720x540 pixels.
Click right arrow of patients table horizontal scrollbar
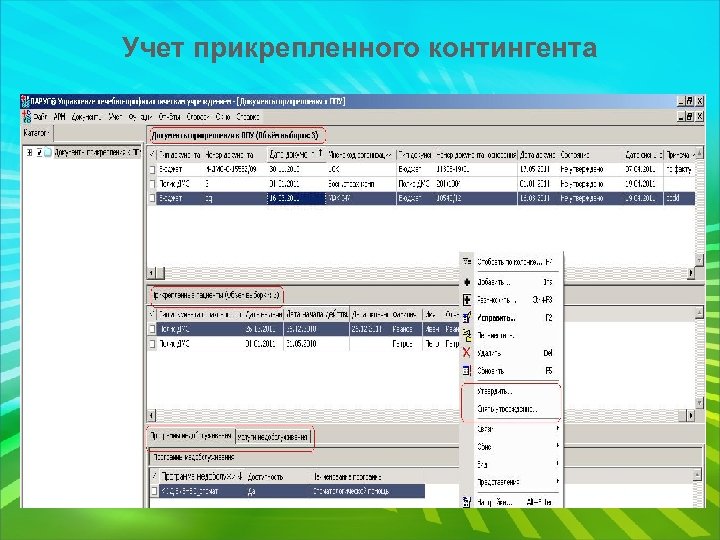[x=691, y=416]
